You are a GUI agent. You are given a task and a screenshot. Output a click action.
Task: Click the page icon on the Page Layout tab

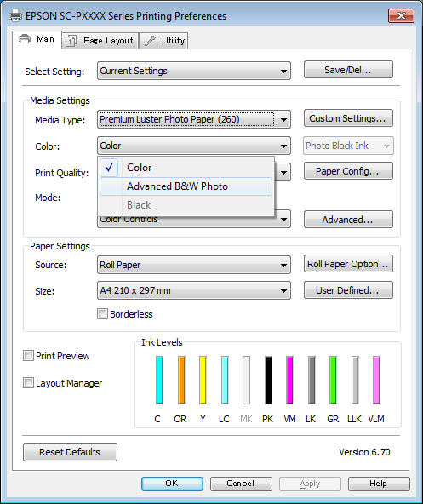point(71,41)
